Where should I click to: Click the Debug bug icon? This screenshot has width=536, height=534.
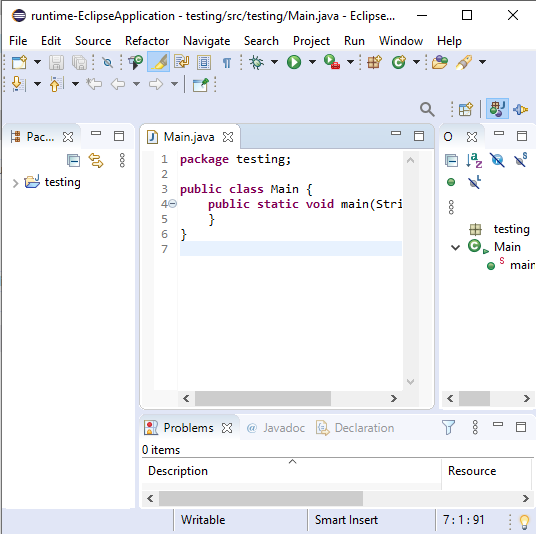256,62
